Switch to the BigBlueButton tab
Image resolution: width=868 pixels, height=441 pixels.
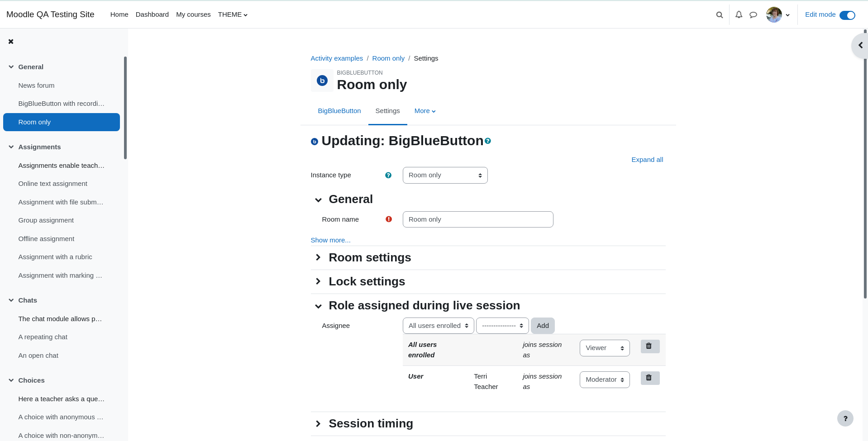[x=339, y=111]
